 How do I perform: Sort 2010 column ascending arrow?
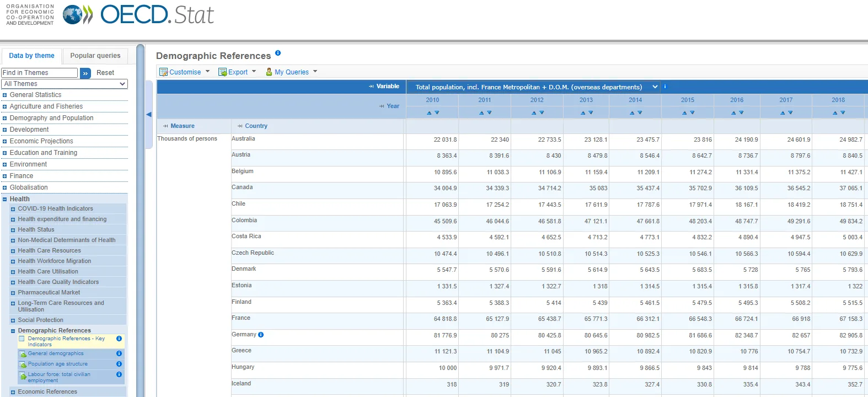(429, 113)
